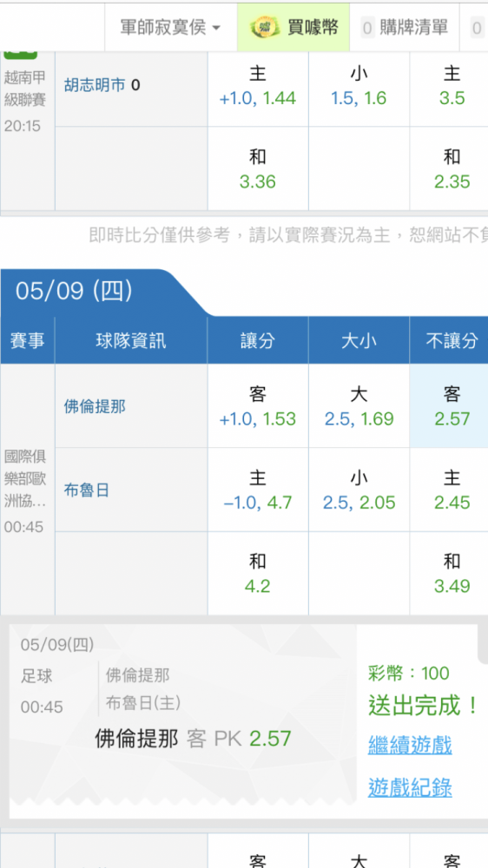Pick the moneyline draw at 3.49
Viewport: 488px width, 868px height.
pos(449,574)
